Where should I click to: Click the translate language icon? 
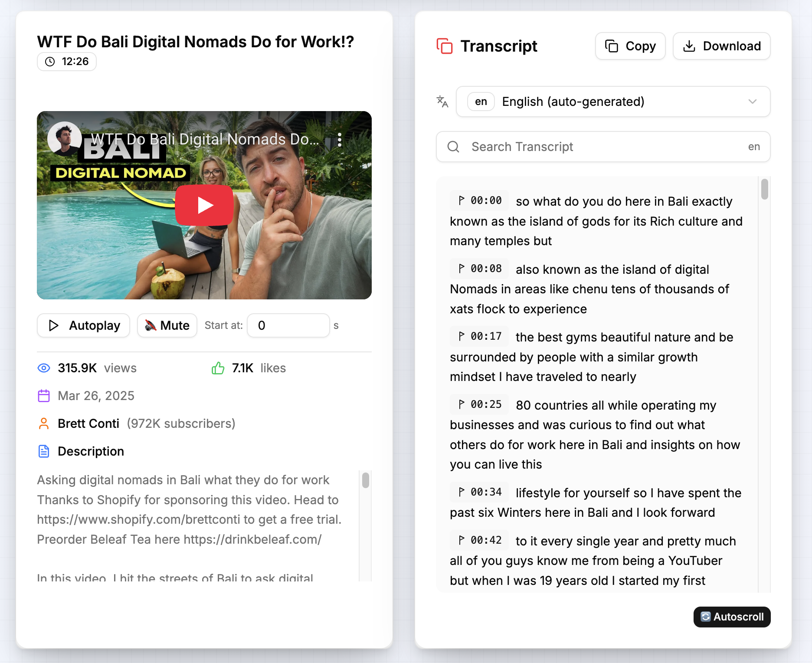click(x=442, y=102)
